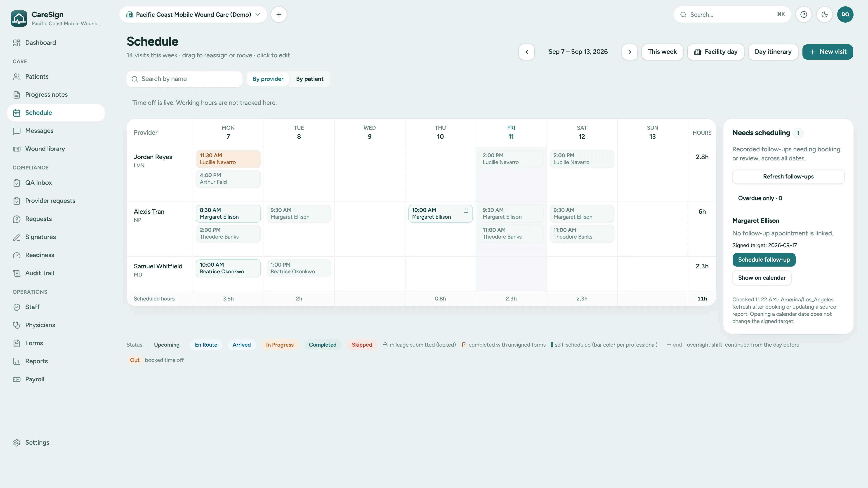Open Monday 4:00 PM Arthur Feld visit
The image size is (868, 488).
(228, 179)
